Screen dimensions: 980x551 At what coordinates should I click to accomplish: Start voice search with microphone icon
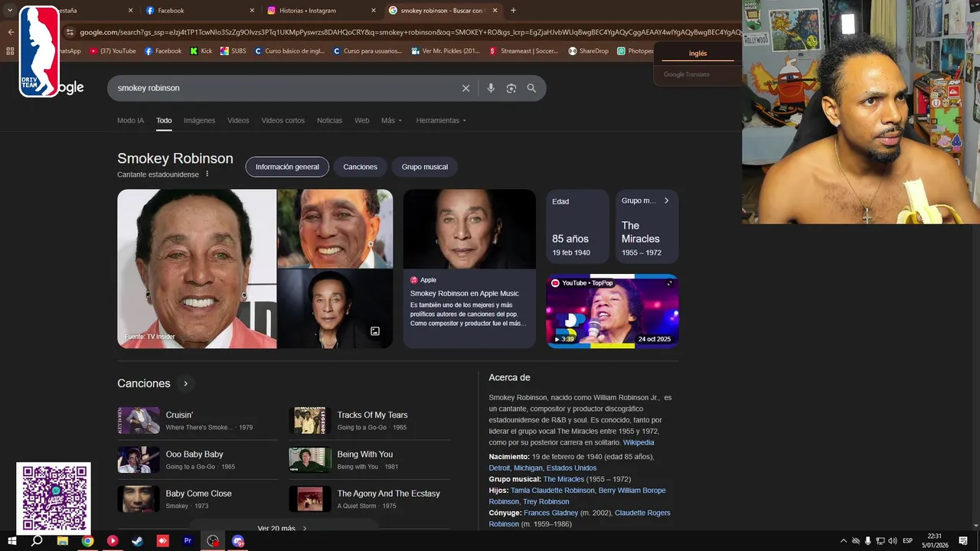[491, 88]
